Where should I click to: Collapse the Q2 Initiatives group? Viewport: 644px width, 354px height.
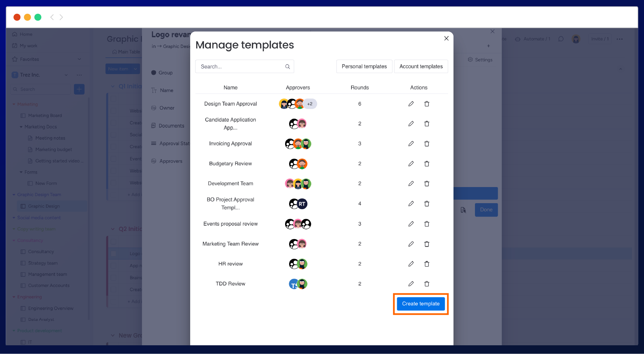[x=113, y=229]
